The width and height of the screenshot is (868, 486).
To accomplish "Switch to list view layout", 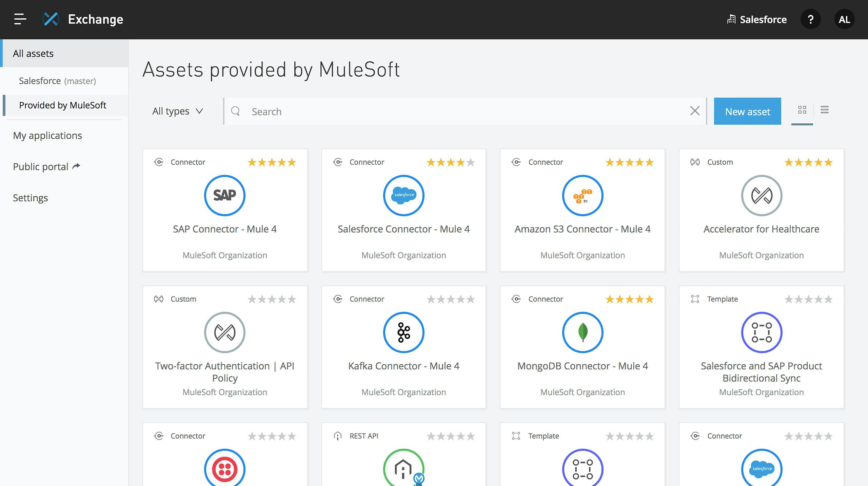I will [x=825, y=109].
